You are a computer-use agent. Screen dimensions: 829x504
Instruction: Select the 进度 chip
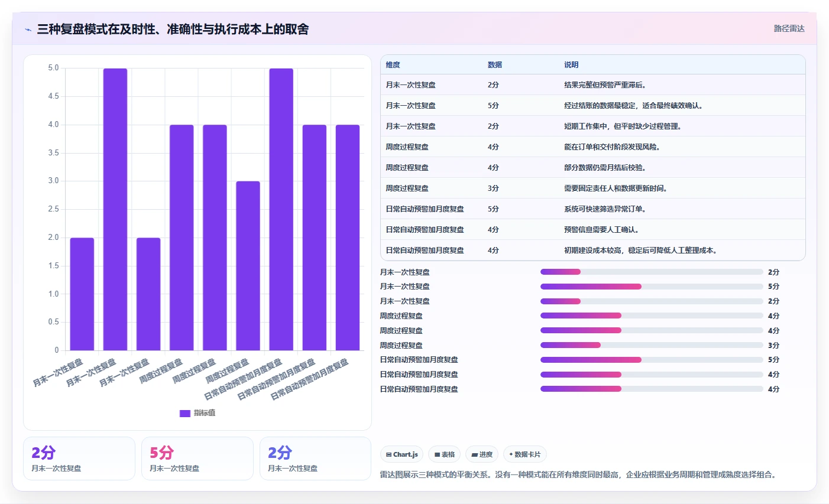click(x=482, y=454)
